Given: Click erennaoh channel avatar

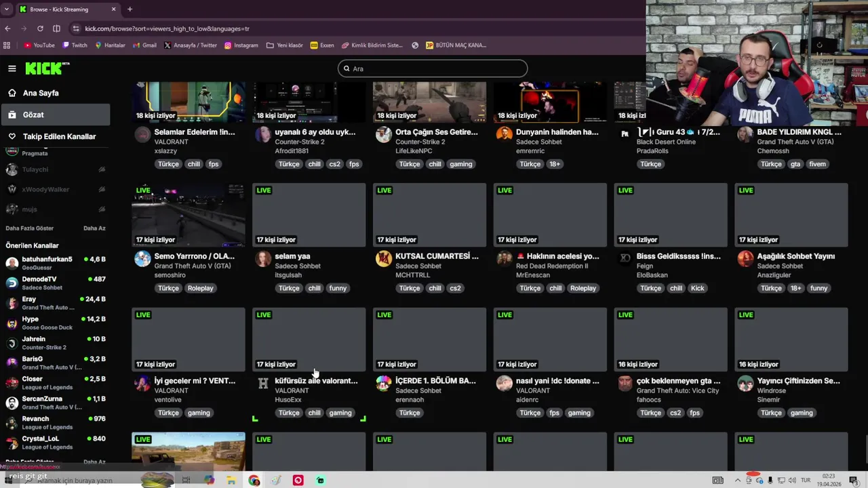Looking at the screenshot, I should pyautogui.click(x=384, y=383).
